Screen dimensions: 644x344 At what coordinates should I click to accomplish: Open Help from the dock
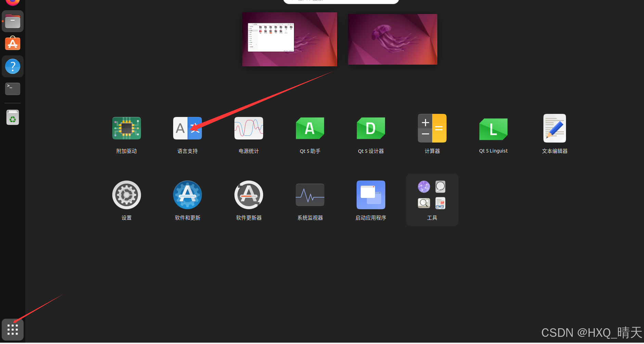pos(13,66)
